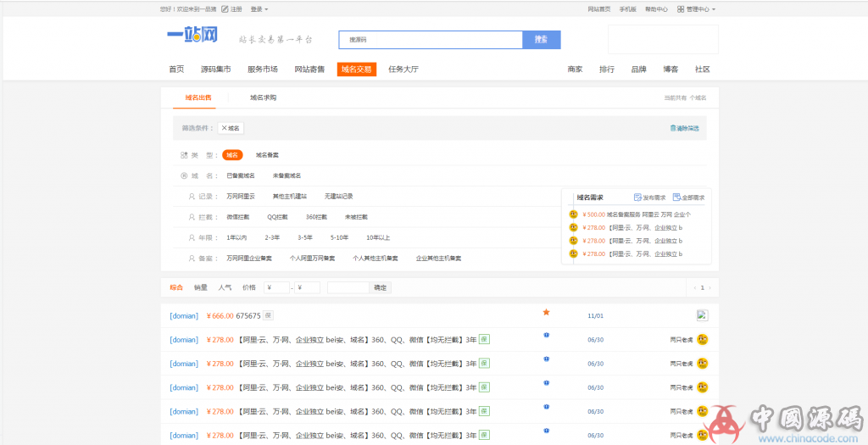Open the 品牌 navigation link

(639, 70)
